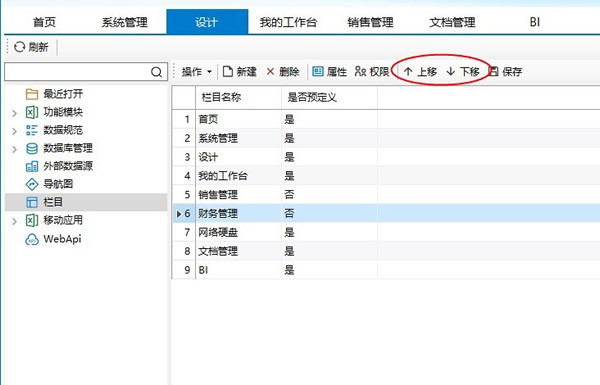600x385 pixels.
Task: Click the search magnifier icon
Action: 156,72
